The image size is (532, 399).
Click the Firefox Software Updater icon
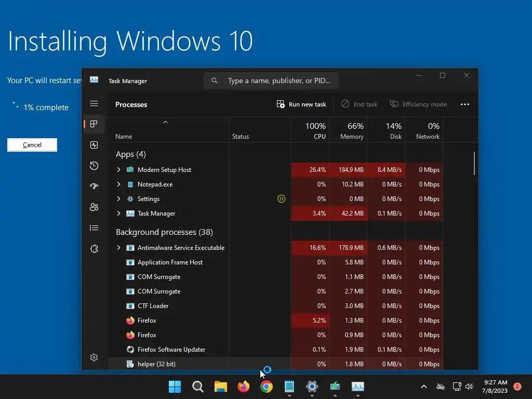[x=130, y=349]
